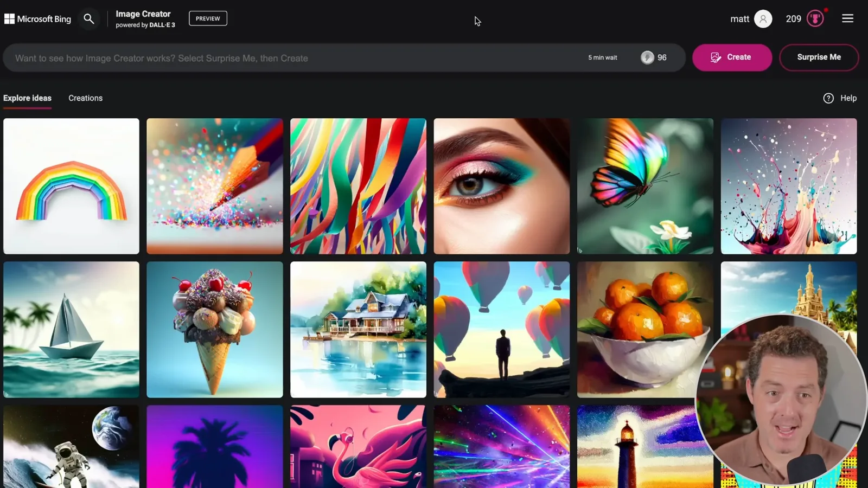
Task: Click the boost coin icon next to 96
Action: (647, 57)
